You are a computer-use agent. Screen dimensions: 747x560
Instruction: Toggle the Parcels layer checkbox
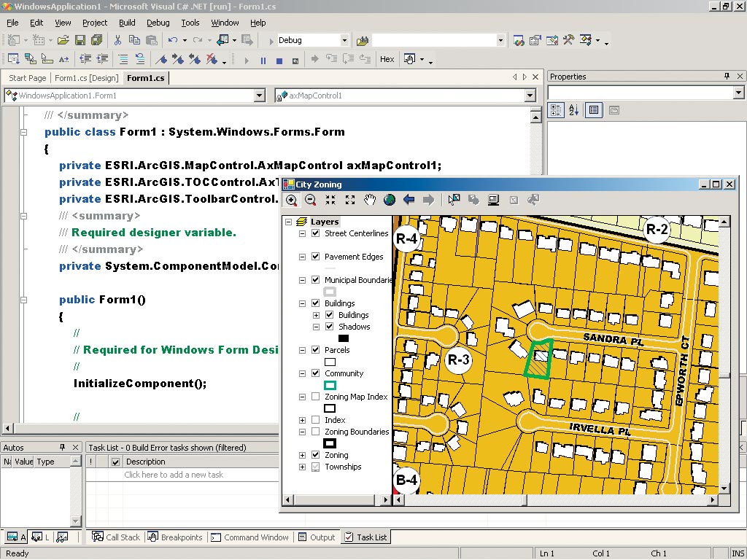315,350
